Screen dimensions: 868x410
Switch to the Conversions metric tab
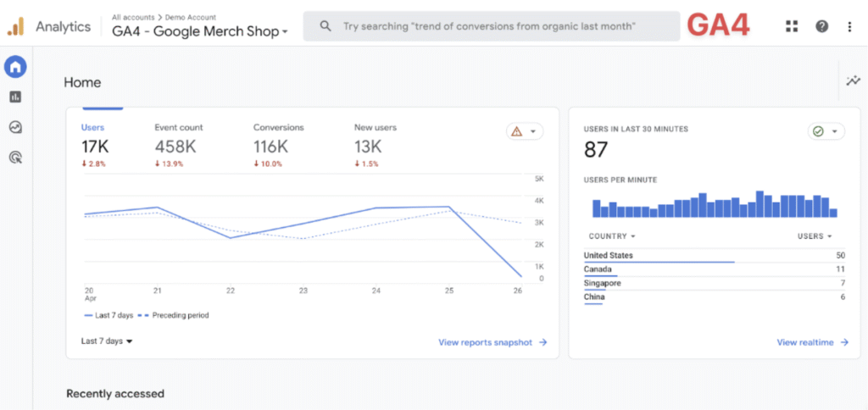pos(278,138)
